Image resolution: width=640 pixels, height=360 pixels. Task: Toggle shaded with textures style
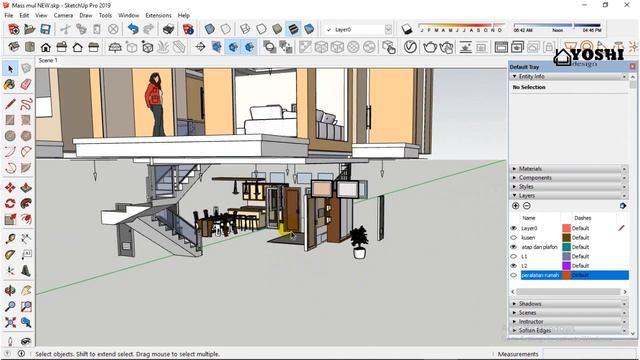coord(293,29)
